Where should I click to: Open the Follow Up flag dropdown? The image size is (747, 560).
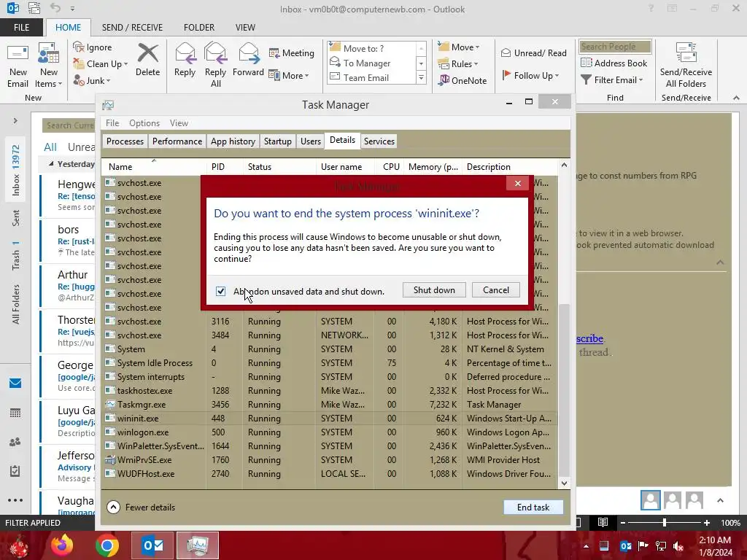point(530,75)
